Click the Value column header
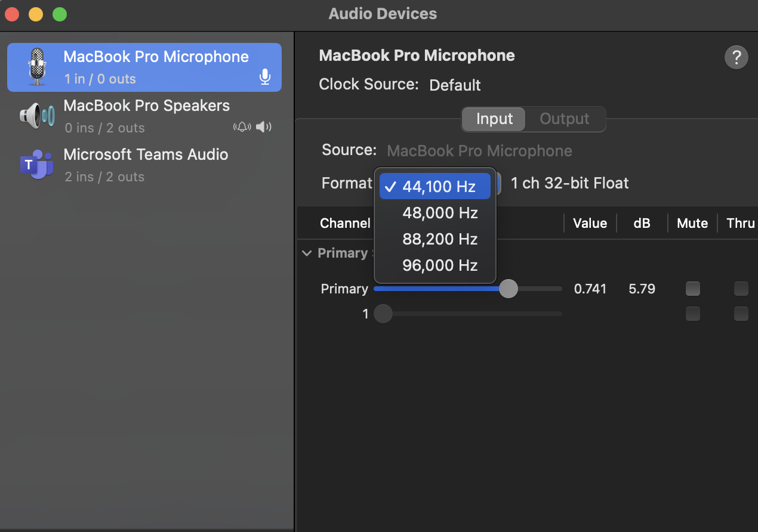 pyautogui.click(x=590, y=223)
